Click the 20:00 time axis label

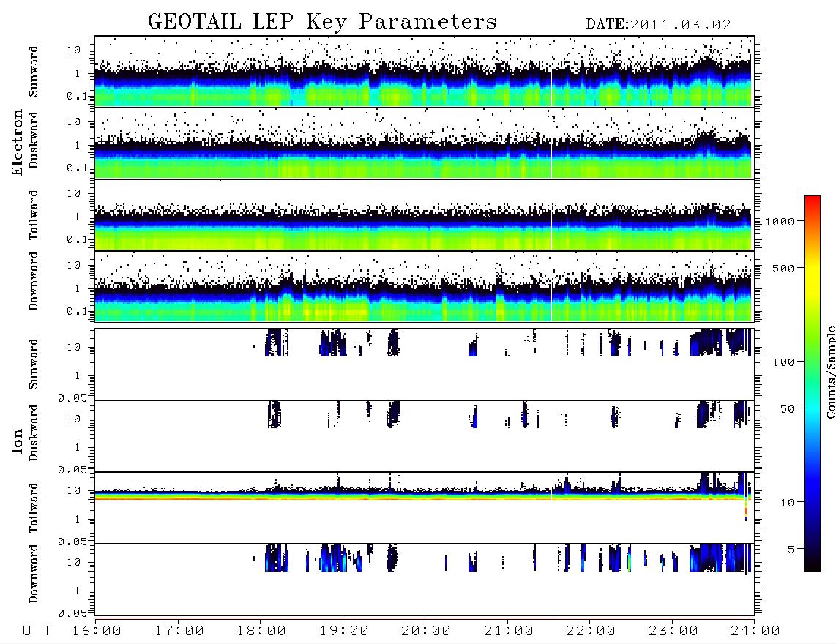tap(427, 632)
